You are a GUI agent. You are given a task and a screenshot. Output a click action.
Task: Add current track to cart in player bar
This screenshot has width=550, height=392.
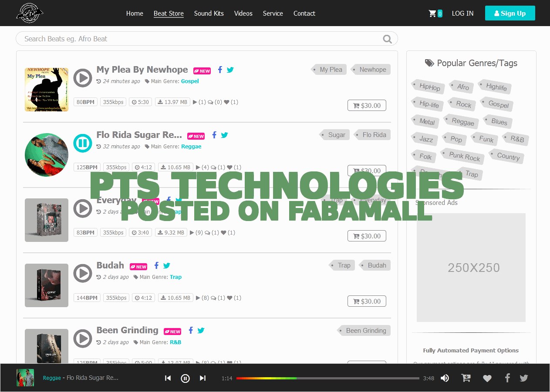tap(466, 378)
